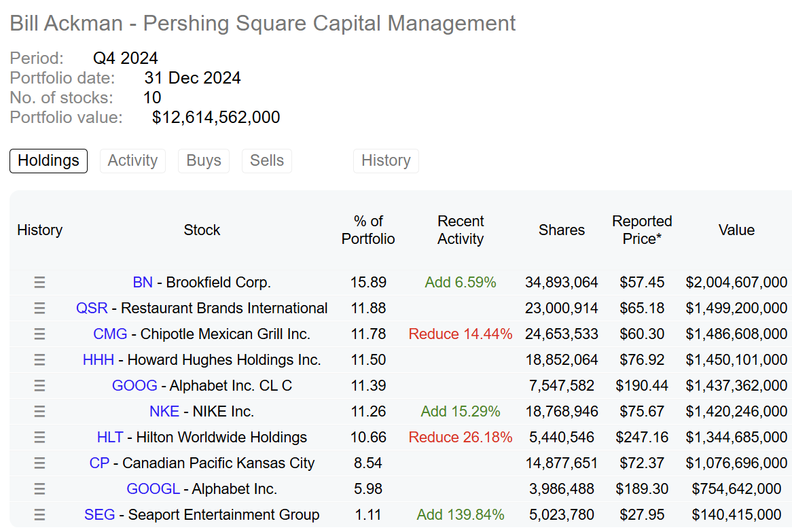
Task: Open the BN ticker link
Action: 143,282
